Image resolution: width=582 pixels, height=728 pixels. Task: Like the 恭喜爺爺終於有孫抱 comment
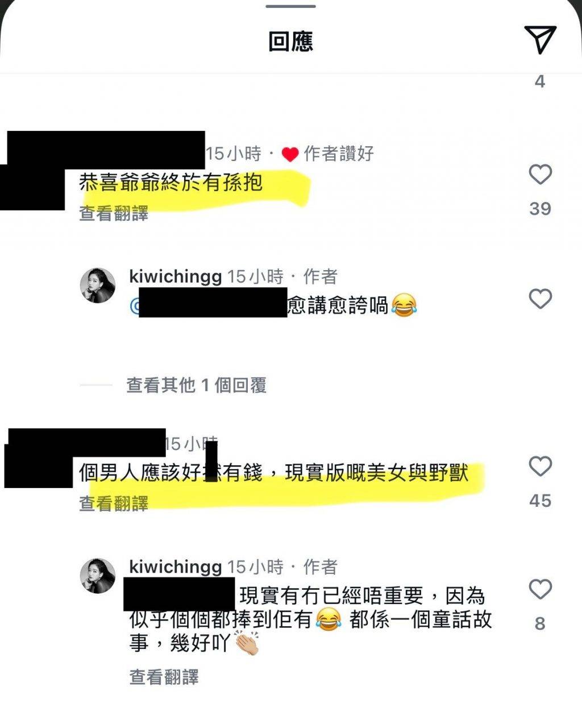pyautogui.click(x=540, y=174)
